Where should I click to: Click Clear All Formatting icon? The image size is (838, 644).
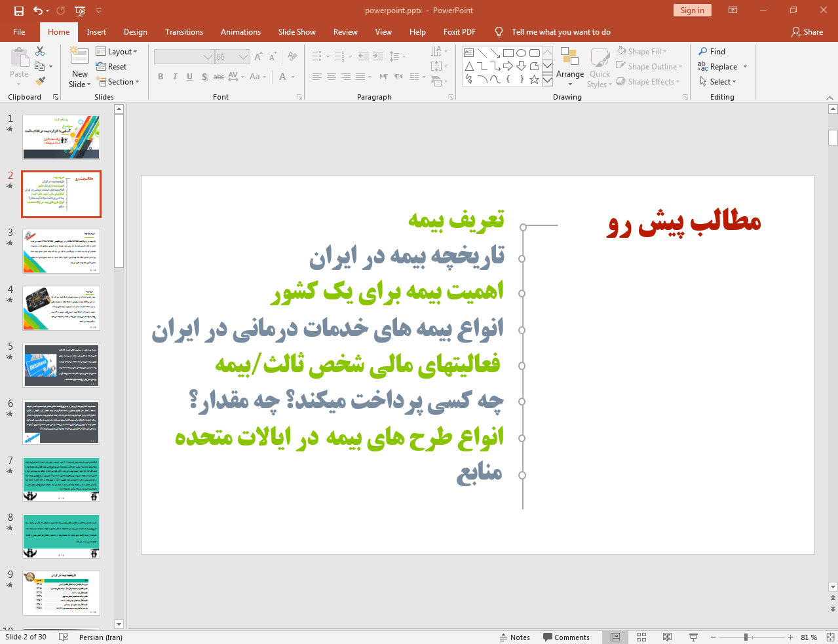point(293,57)
